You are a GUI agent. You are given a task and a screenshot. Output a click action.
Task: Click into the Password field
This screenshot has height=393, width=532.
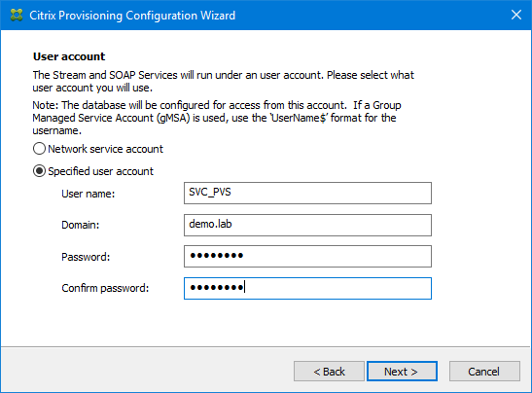click(x=307, y=256)
